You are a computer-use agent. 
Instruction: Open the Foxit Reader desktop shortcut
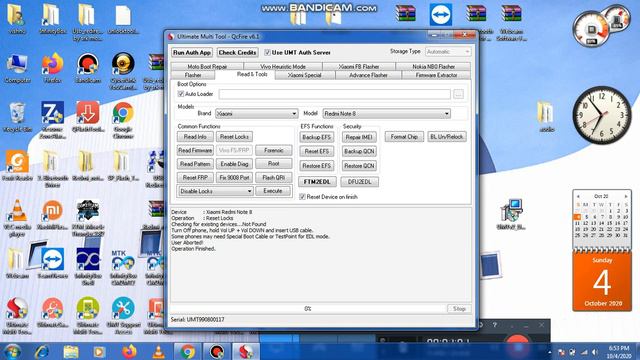pos(17,166)
